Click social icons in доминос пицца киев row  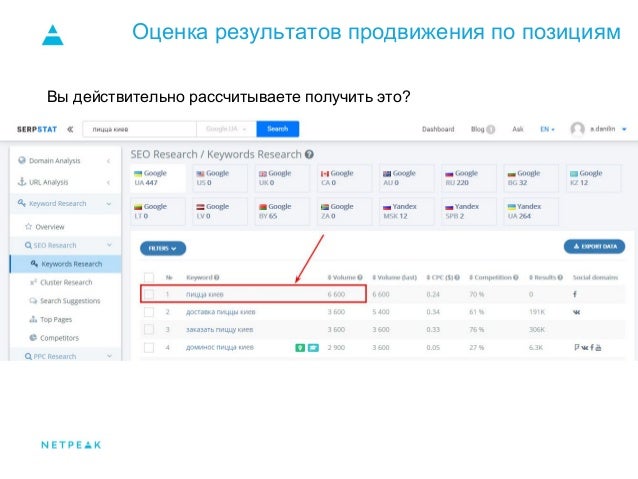(x=588, y=348)
